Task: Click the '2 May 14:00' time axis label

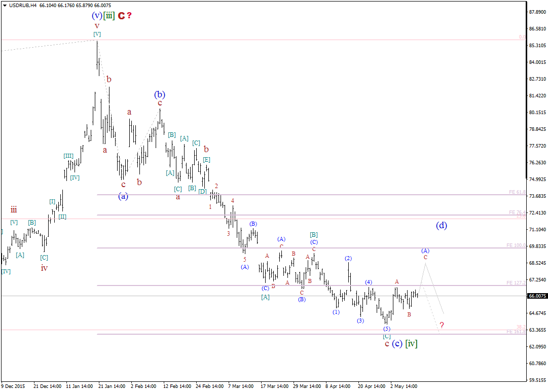Action: (x=404, y=386)
